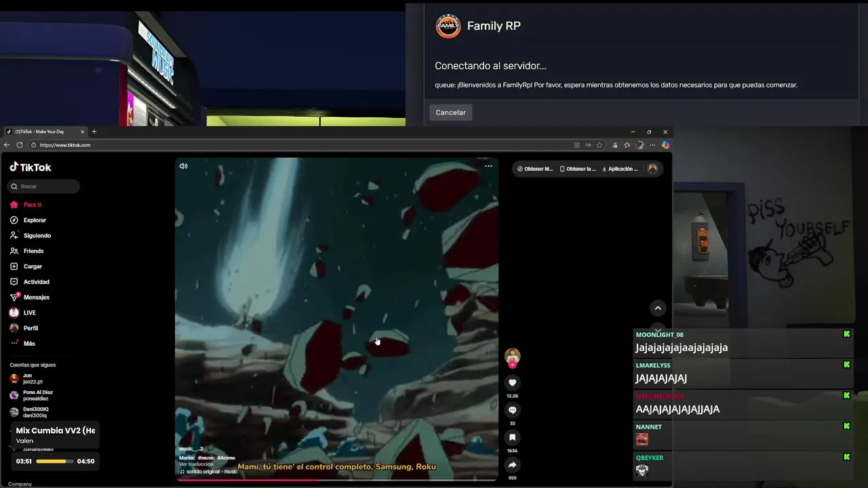
Task: Mute the TikTok video sound
Action: pyautogui.click(x=183, y=166)
